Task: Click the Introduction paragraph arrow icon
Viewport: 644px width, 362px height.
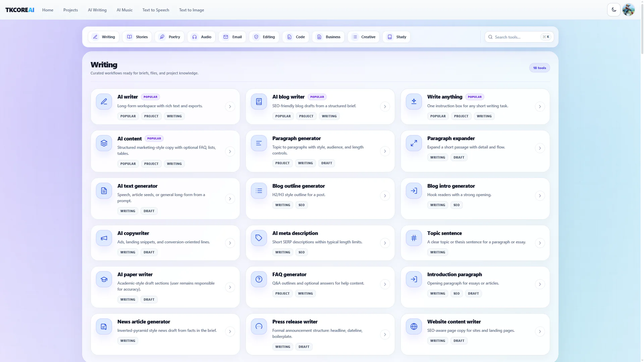Action: tap(414, 279)
